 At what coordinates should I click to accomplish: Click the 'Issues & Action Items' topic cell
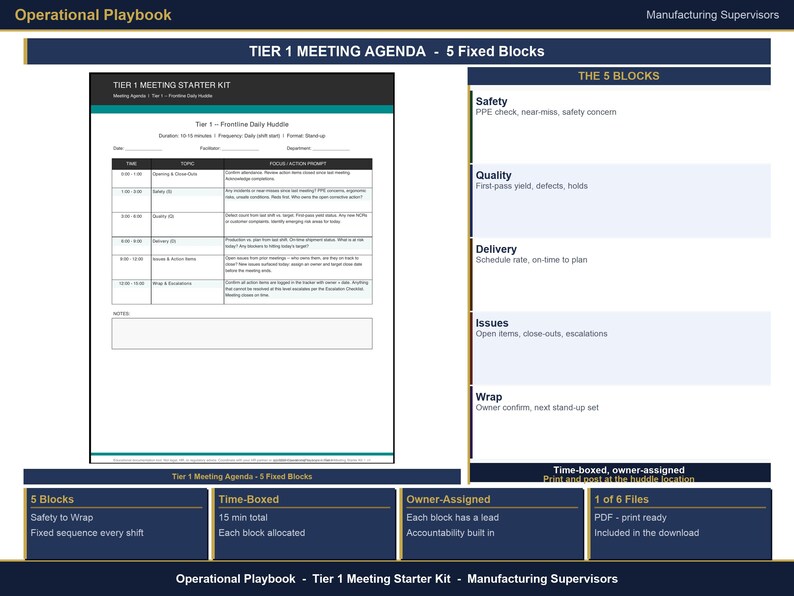[x=187, y=267]
